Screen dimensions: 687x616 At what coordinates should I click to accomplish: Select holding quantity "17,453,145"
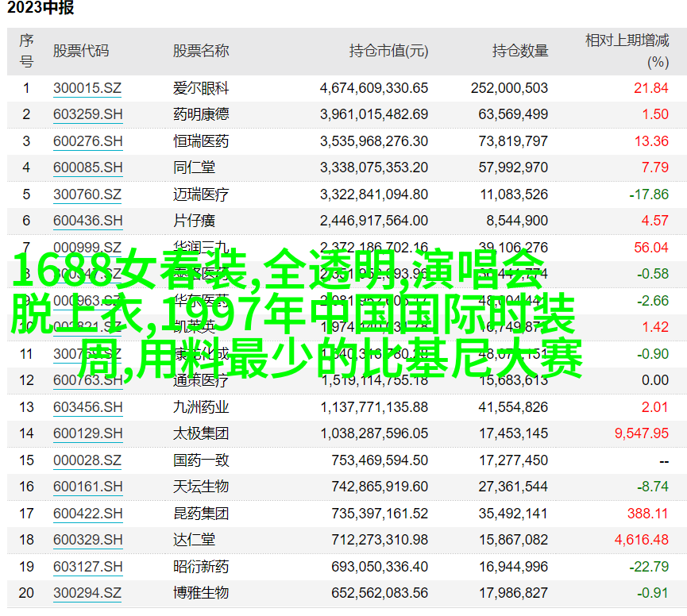(513, 433)
